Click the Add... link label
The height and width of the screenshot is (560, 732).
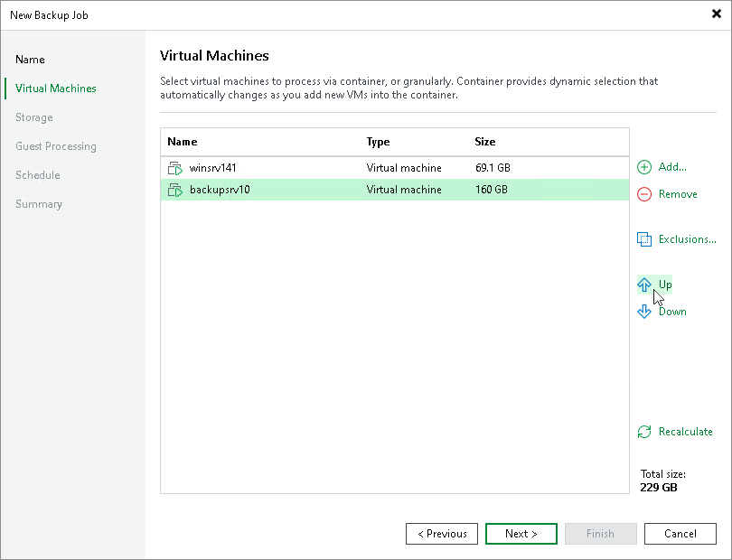(672, 167)
